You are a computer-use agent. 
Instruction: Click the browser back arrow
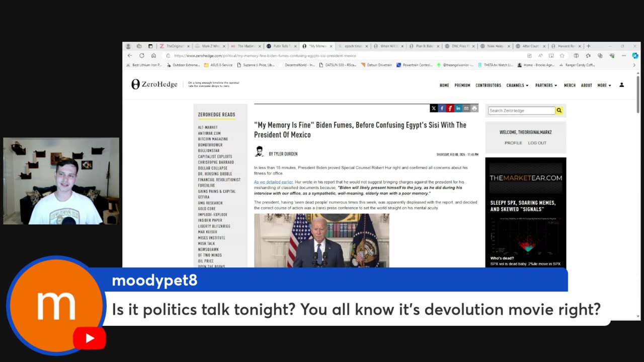(129, 56)
